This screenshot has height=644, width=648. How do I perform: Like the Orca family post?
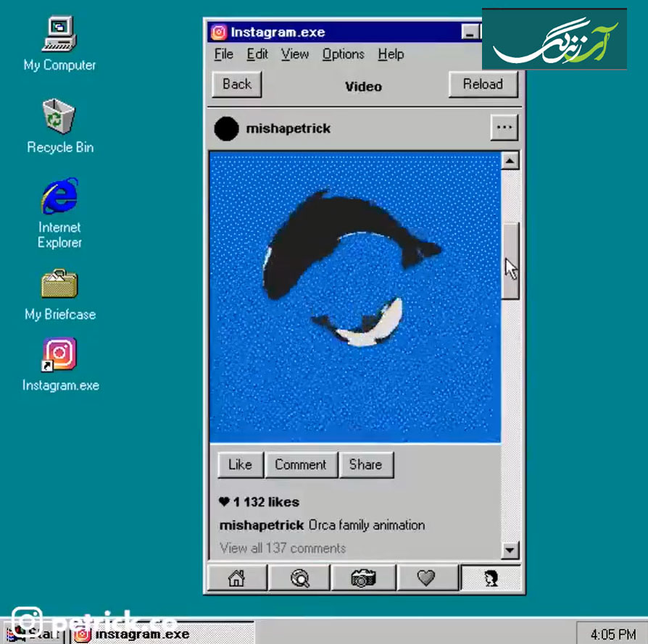(240, 465)
